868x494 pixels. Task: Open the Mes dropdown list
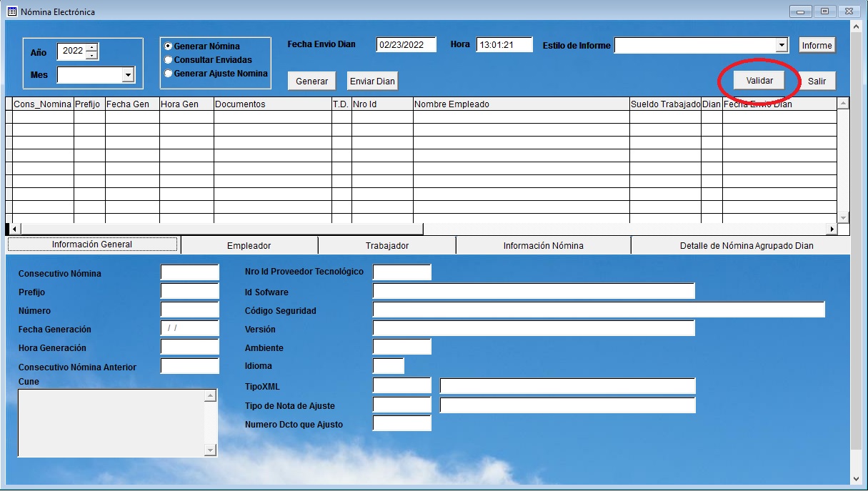click(x=128, y=75)
